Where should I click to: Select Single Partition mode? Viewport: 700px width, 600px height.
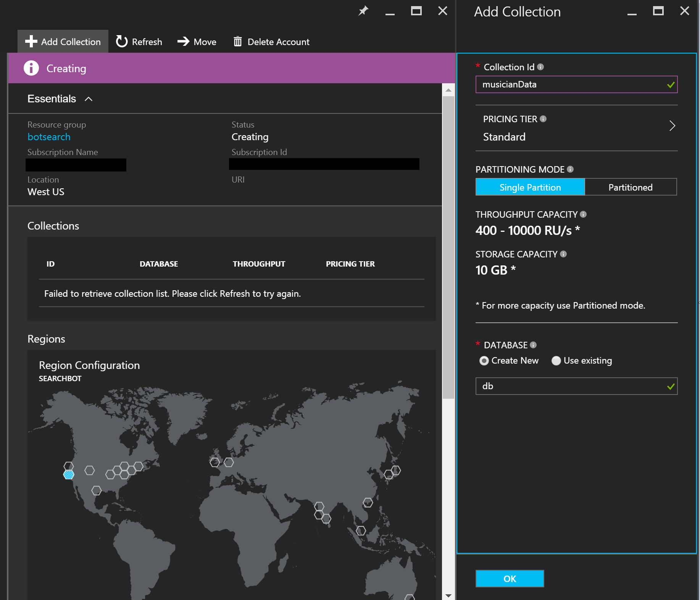click(x=530, y=187)
